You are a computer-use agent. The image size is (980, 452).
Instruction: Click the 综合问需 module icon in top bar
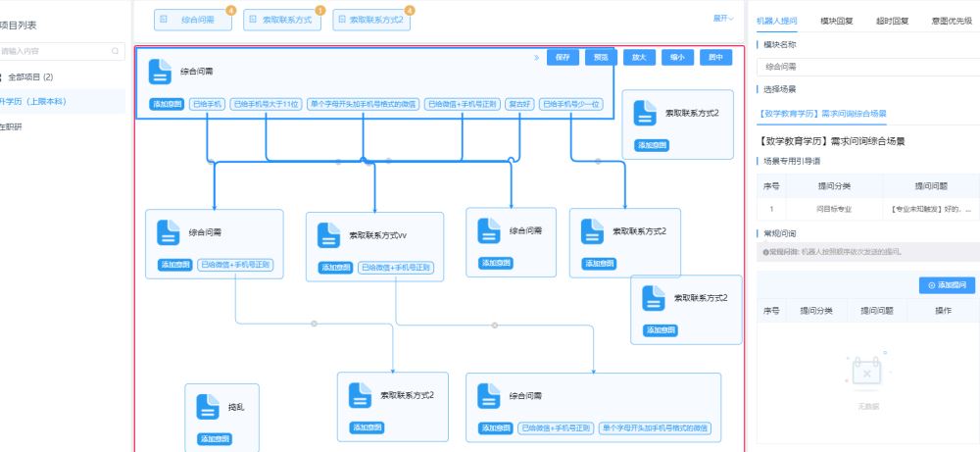[x=164, y=20]
